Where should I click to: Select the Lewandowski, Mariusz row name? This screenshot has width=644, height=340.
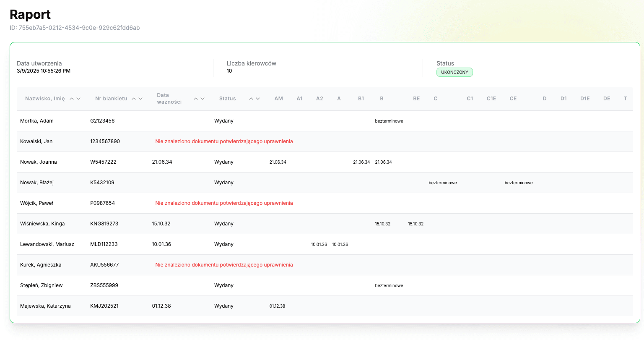(x=47, y=244)
